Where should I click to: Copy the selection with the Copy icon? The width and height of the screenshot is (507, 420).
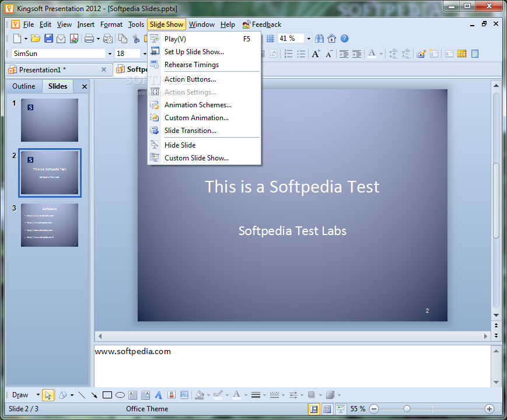point(123,39)
